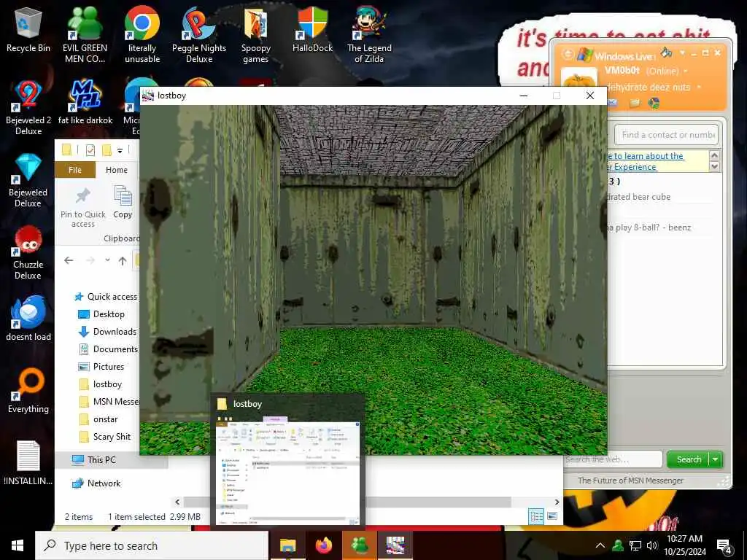Go back in File Explorer navigation
This screenshot has height=560, width=747.
[69, 260]
